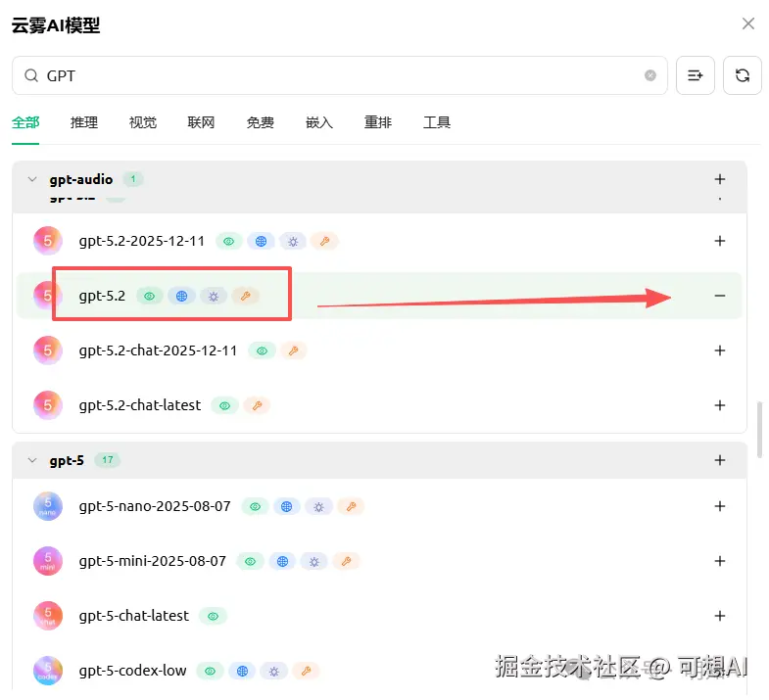Click the gpt-5-mini model avatar icon

point(48,561)
